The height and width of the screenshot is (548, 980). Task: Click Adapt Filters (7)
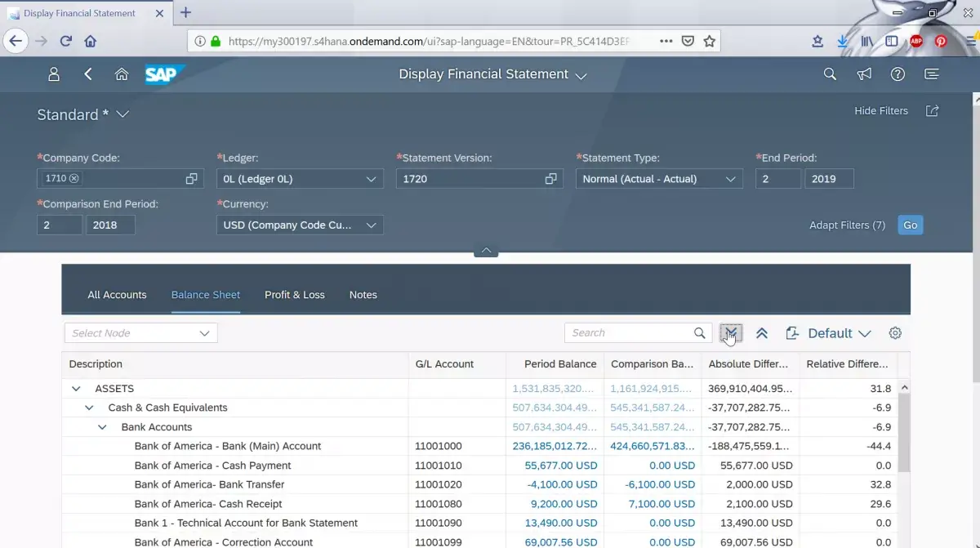pos(848,225)
